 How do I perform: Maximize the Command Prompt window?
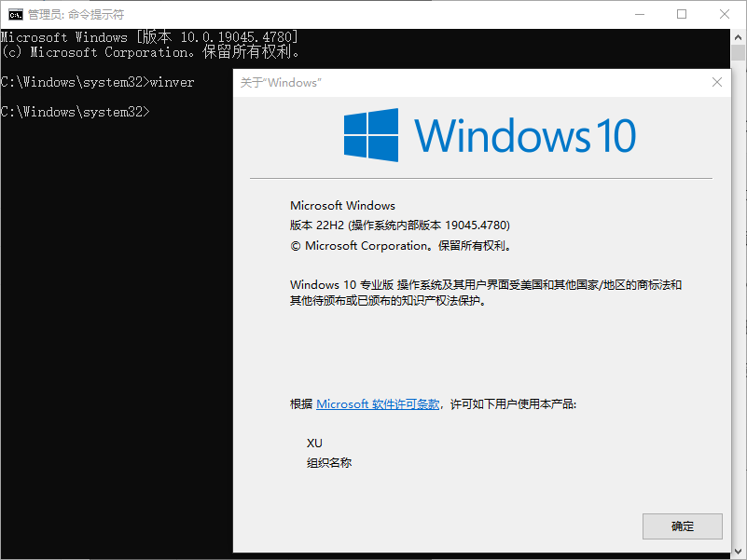[x=682, y=14]
